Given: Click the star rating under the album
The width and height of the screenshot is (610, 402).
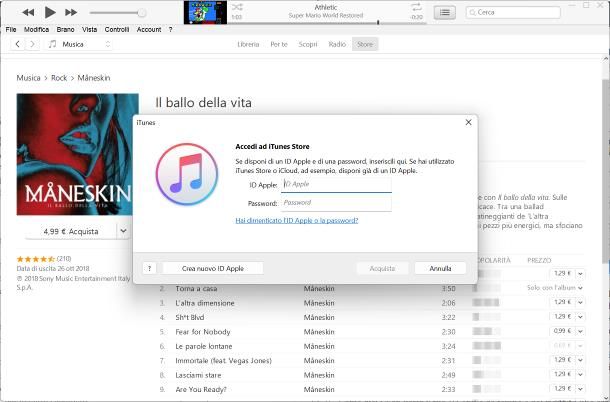Looking at the screenshot, I should point(36,259).
